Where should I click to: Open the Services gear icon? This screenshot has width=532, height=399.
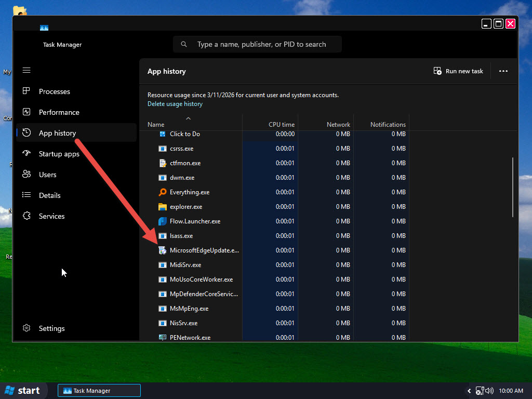(x=26, y=216)
